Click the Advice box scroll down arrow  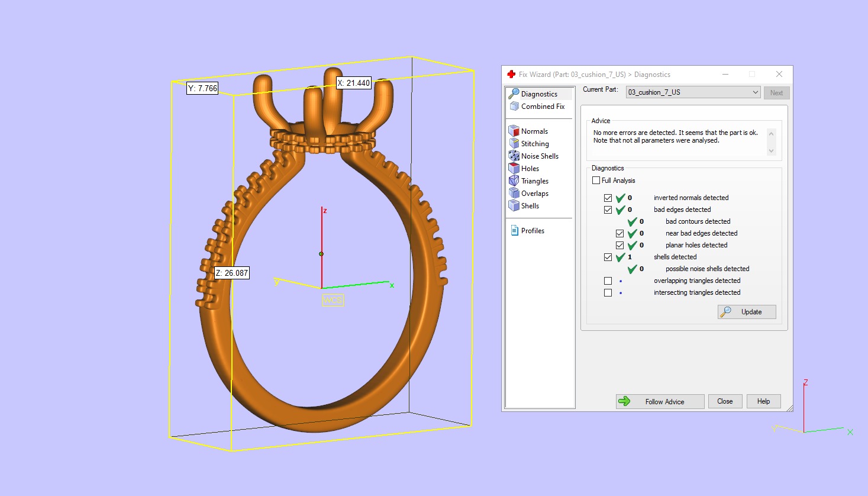[x=771, y=151]
